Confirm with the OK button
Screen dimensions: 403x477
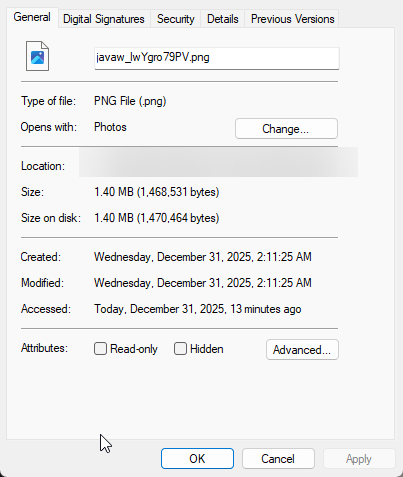pos(197,459)
